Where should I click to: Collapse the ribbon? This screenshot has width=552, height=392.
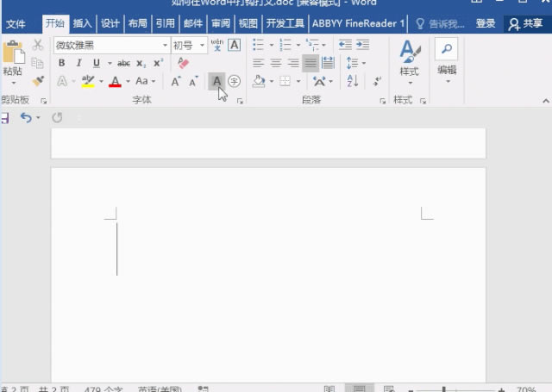pyautogui.click(x=546, y=102)
